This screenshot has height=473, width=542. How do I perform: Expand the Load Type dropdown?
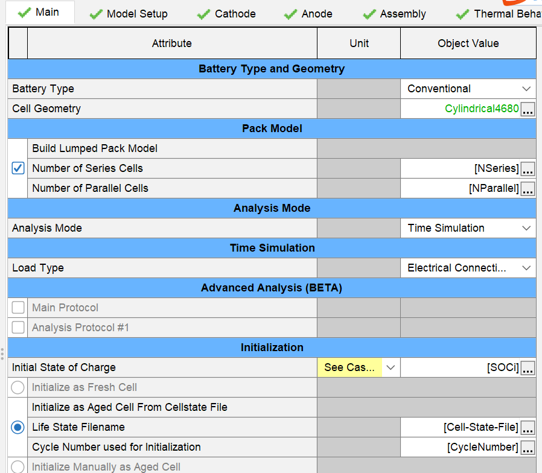click(468, 268)
